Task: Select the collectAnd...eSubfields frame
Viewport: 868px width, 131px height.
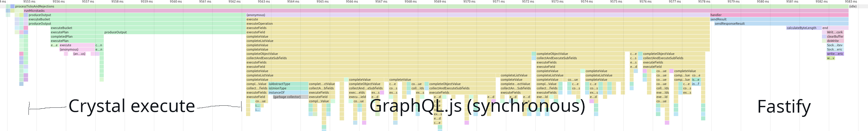Action: pyautogui.click(x=366, y=88)
